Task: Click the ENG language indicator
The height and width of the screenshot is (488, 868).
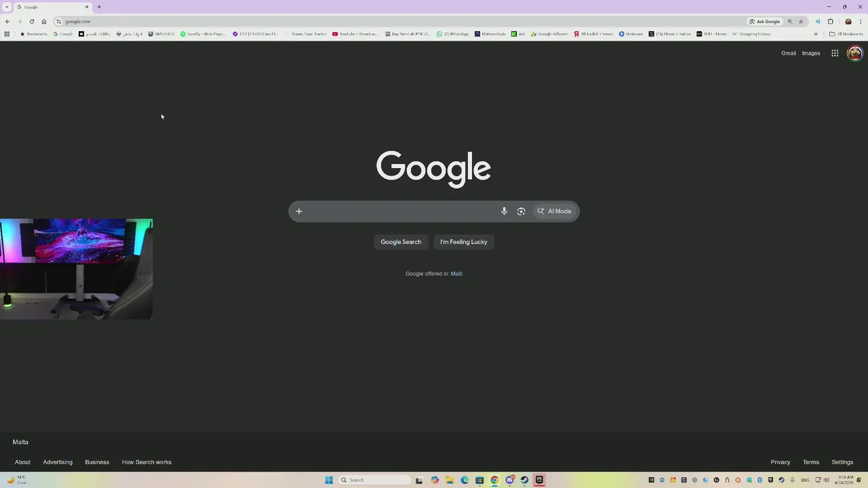Action: tap(805, 480)
